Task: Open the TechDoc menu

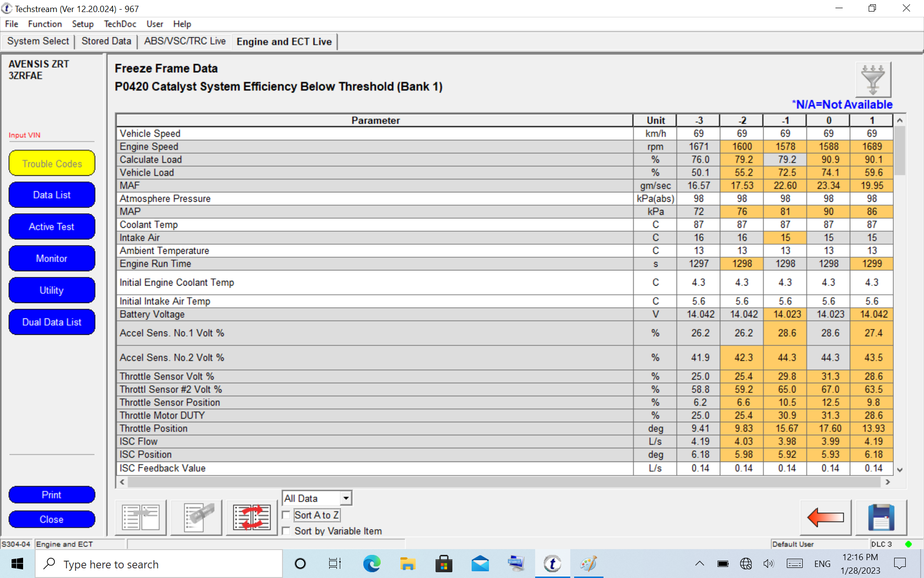Action: tap(120, 24)
